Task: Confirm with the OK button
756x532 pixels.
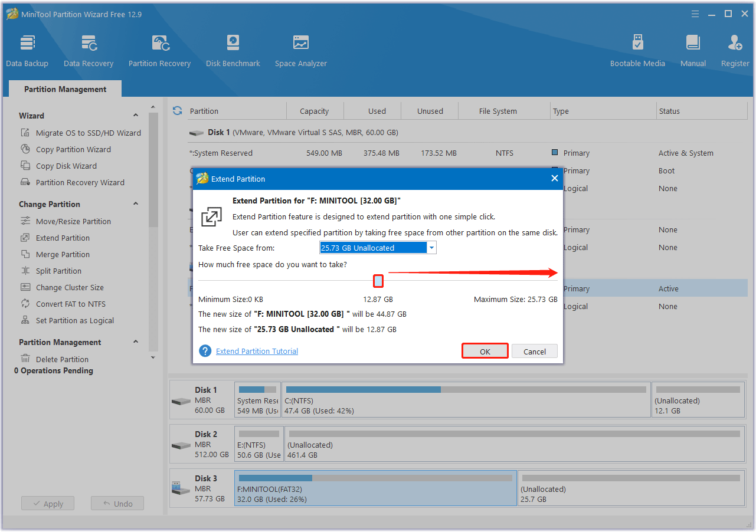Action: pos(485,350)
